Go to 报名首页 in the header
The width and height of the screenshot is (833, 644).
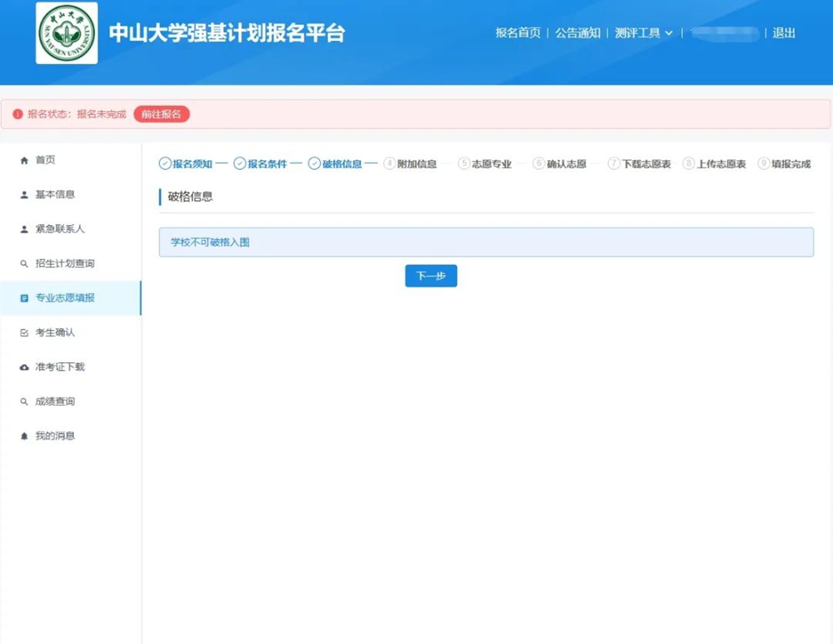coord(517,33)
